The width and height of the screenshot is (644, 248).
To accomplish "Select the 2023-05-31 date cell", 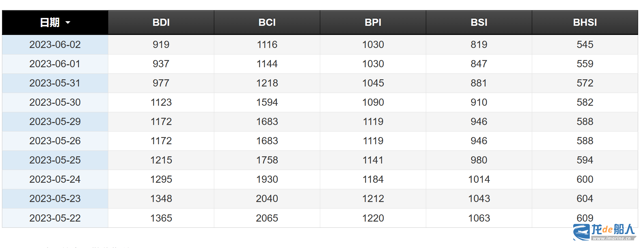I will tap(55, 83).
